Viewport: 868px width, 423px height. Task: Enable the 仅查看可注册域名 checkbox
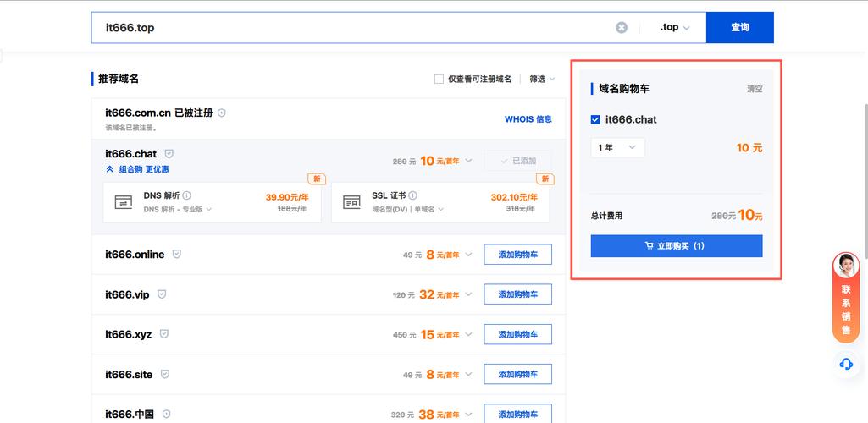pos(439,79)
